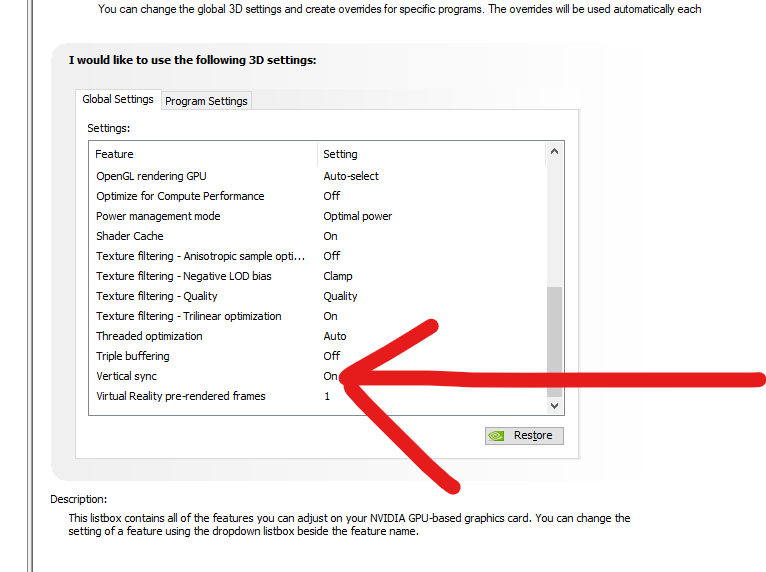Click the On value for Shader Cache
Viewport: 766px width, 572px height.
click(330, 236)
